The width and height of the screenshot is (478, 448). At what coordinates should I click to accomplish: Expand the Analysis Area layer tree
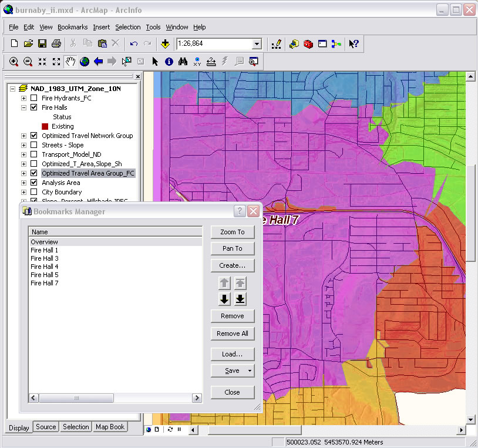point(24,183)
